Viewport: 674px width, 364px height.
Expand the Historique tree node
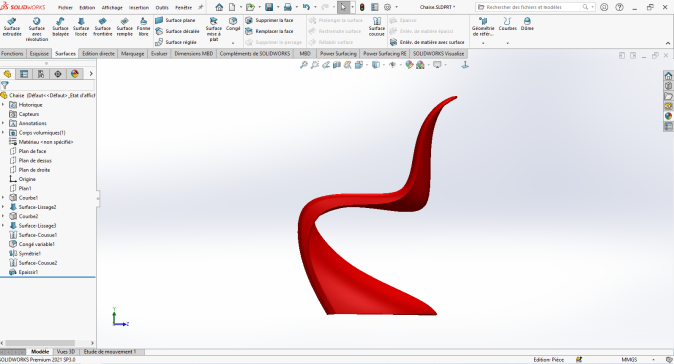[3, 105]
